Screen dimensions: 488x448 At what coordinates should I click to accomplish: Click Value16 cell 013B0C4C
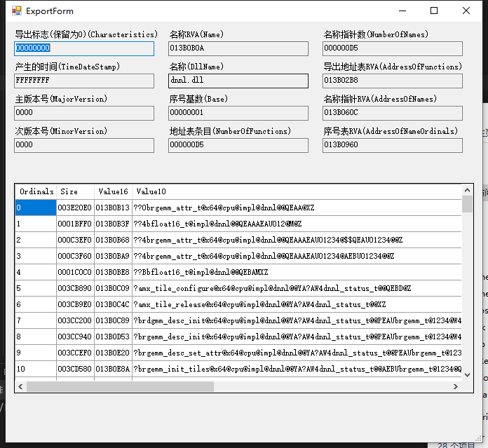point(114,304)
